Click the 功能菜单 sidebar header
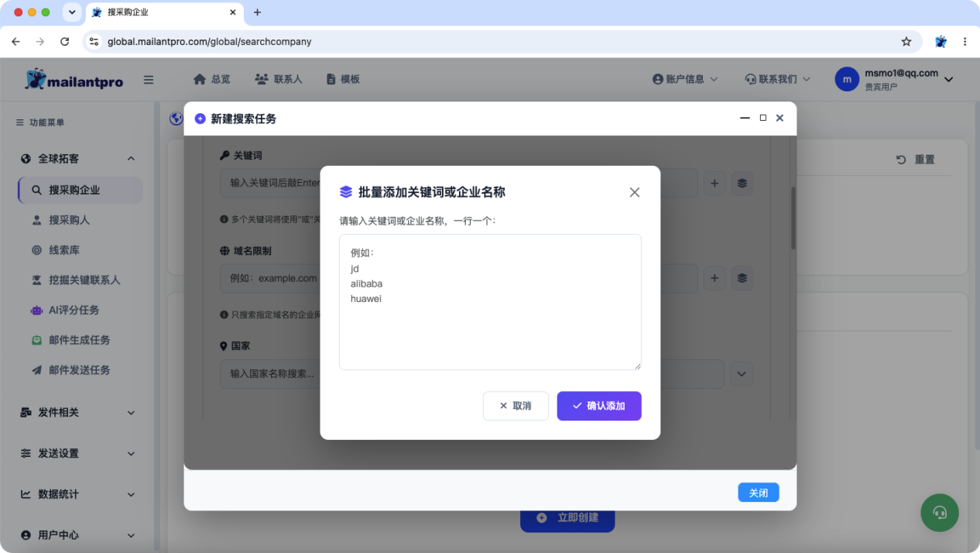Viewport: 980px width, 553px height. [x=40, y=122]
